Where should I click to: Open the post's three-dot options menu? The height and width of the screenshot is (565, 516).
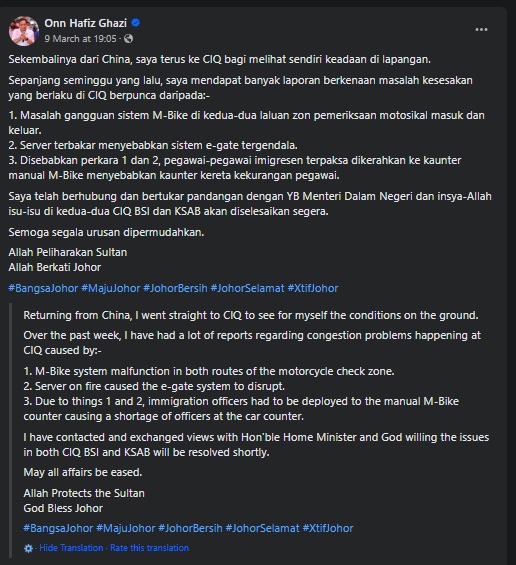(x=481, y=30)
